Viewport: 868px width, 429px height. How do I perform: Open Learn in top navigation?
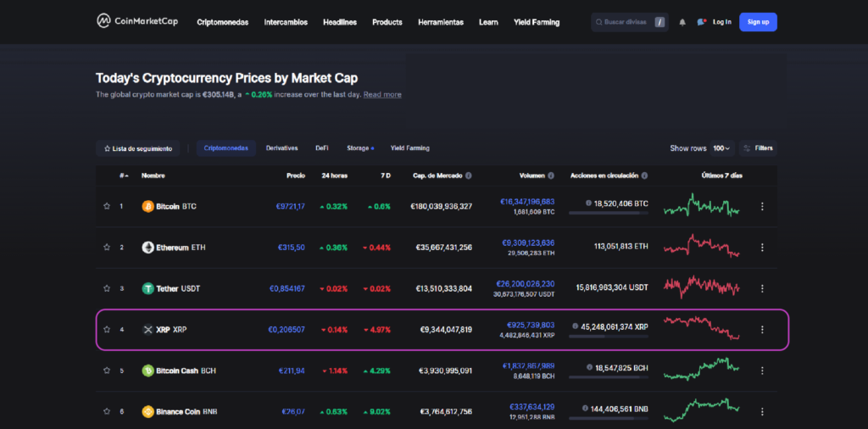point(488,22)
